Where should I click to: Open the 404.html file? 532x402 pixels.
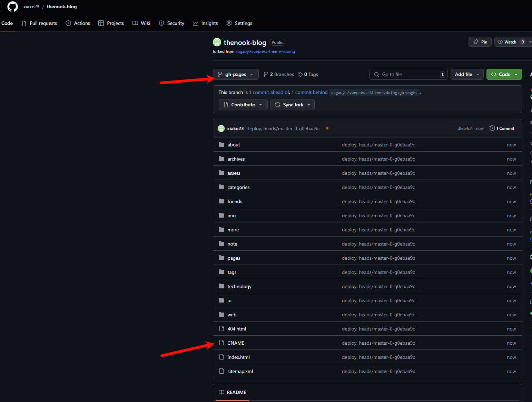pyautogui.click(x=237, y=329)
